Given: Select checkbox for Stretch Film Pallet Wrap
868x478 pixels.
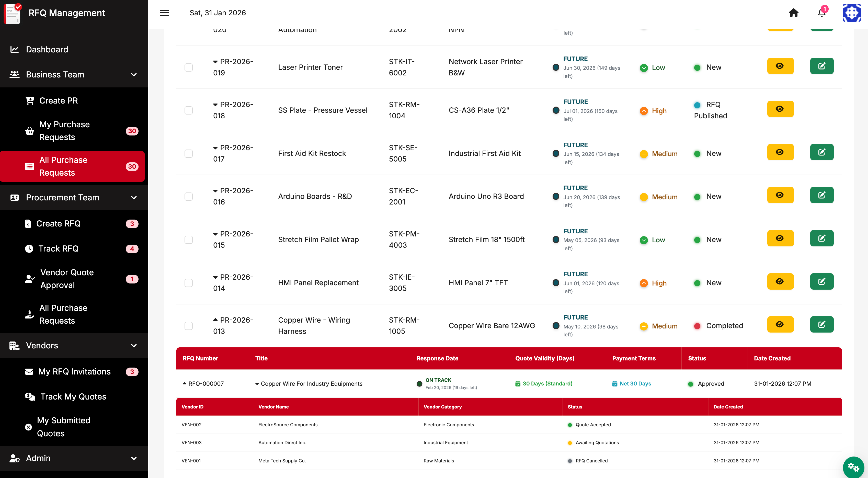Looking at the screenshot, I should click(x=189, y=240).
